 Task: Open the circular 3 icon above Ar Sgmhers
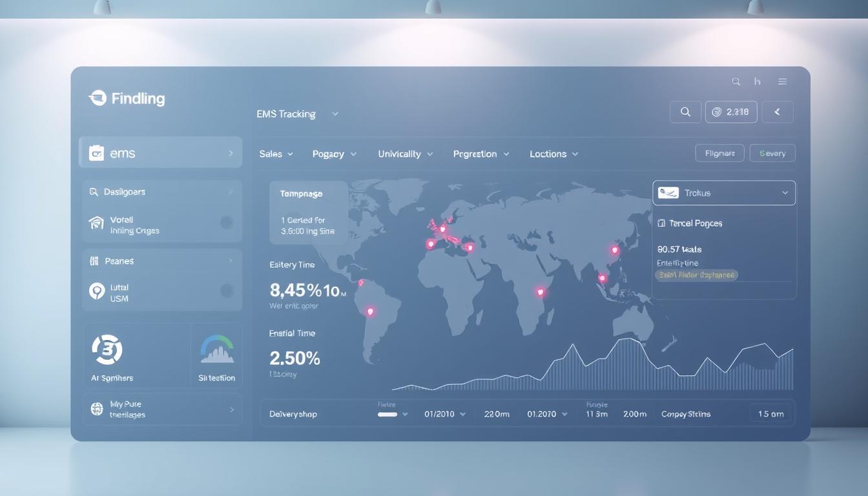107,349
